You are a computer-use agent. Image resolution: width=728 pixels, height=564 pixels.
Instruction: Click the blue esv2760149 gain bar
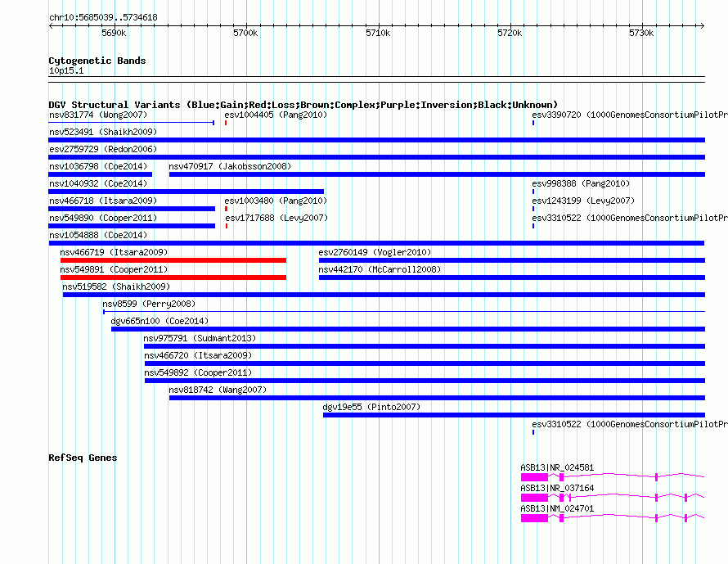point(511,260)
